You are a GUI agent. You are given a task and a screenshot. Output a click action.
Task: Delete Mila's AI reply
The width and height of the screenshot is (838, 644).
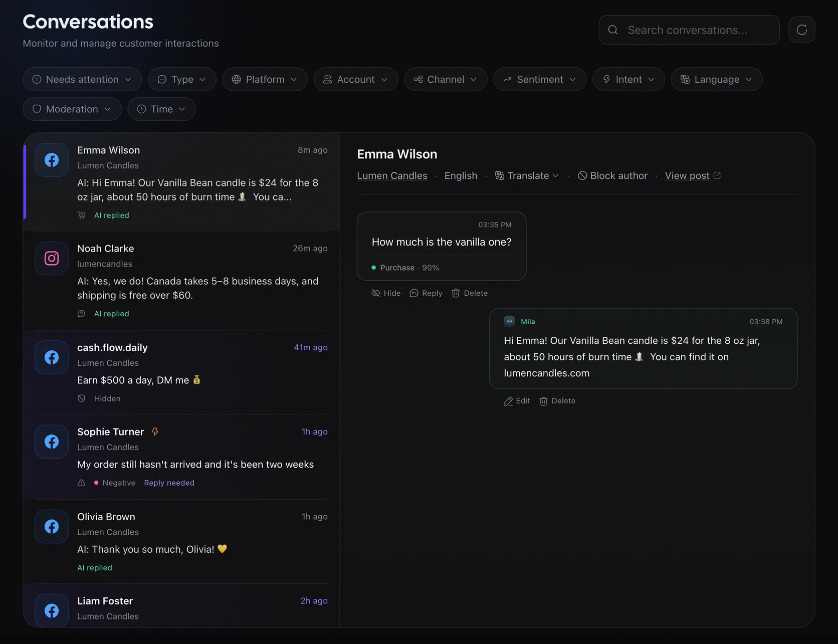coord(557,401)
